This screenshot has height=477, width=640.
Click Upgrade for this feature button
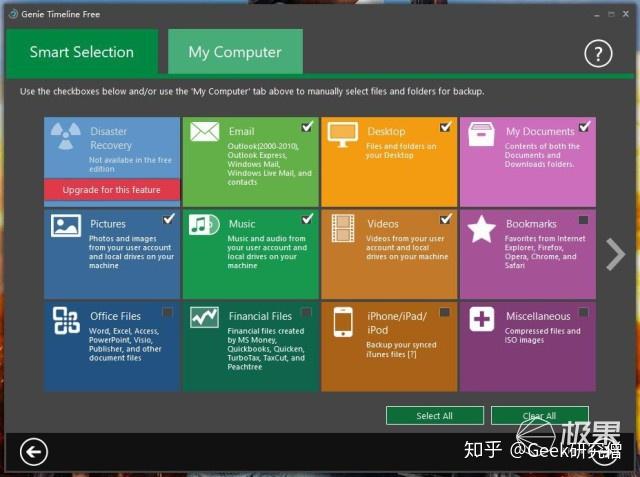[x=111, y=190]
